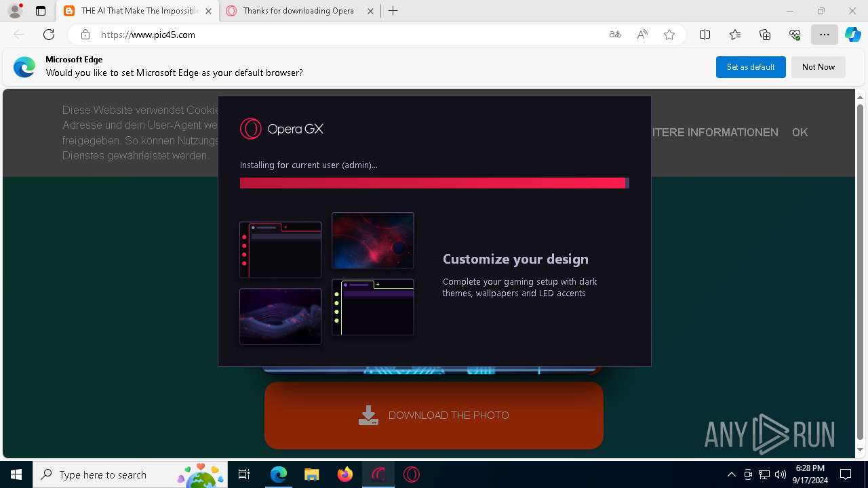Open Edge Settings and more menu
The image size is (868, 488).
coord(825,35)
